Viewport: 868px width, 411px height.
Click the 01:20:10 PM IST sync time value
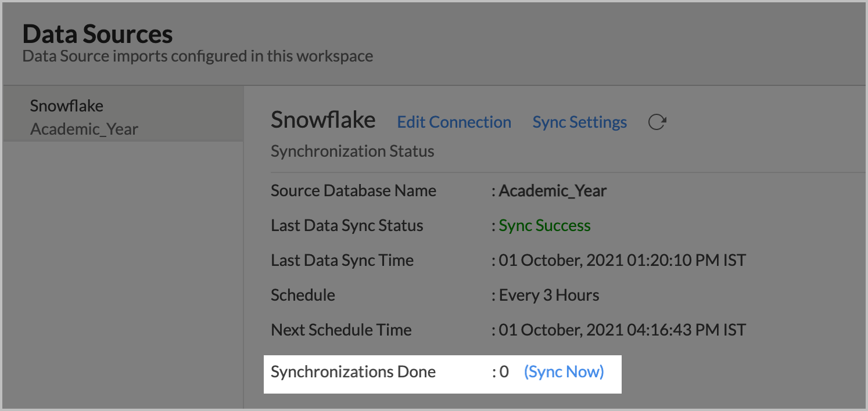(622, 260)
